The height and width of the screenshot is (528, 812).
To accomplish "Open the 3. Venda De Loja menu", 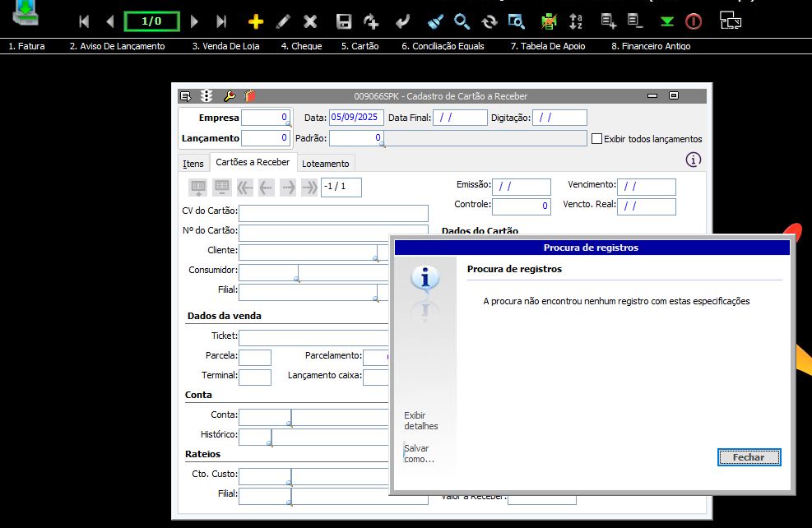I will pos(225,46).
